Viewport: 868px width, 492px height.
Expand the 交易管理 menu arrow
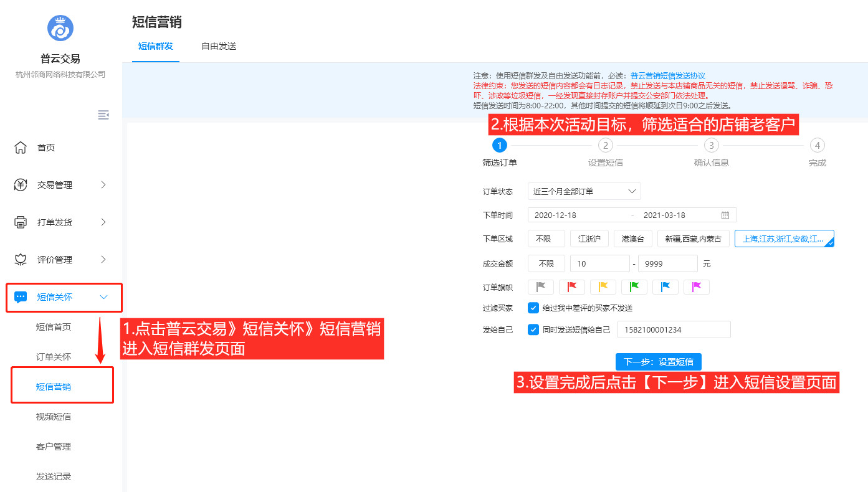coord(103,185)
